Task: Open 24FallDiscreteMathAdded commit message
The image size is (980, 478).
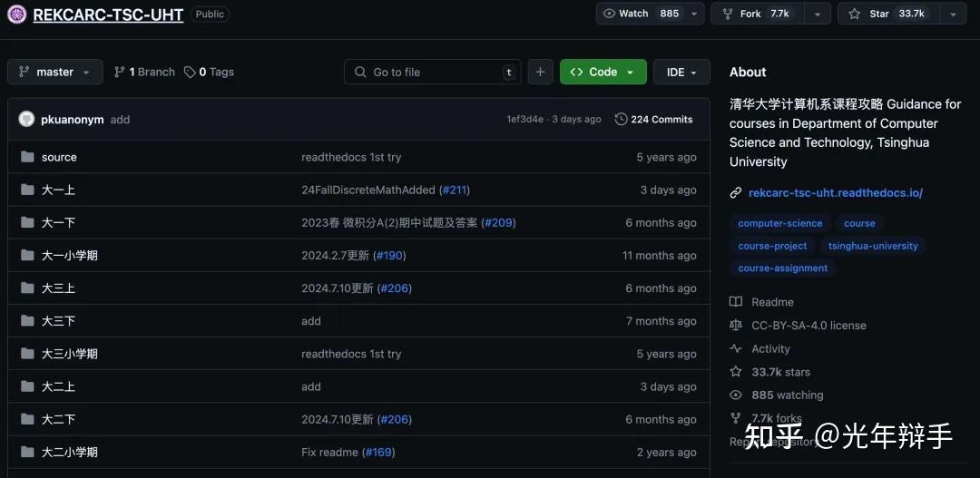Action: pos(368,190)
